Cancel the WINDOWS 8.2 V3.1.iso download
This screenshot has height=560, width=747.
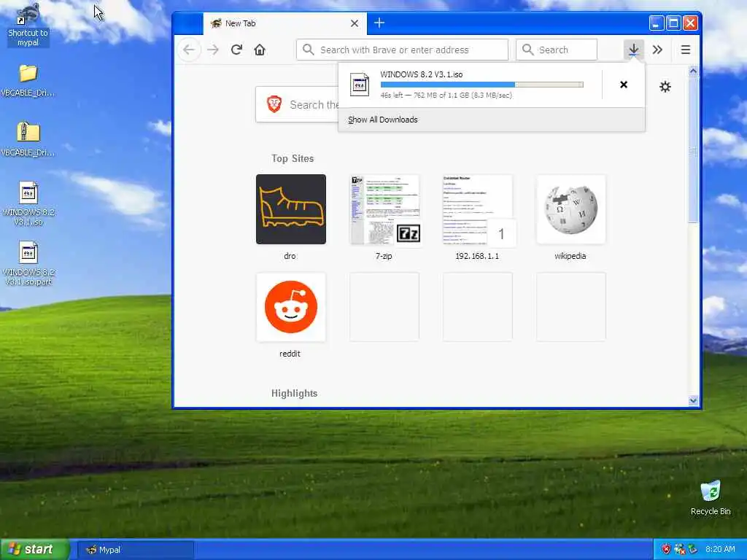tap(624, 85)
